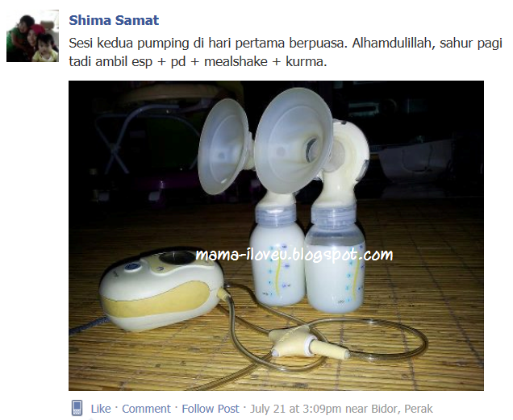513x420 pixels.
Task: Open the Bidor, Perak location link
Action: (402, 409)
